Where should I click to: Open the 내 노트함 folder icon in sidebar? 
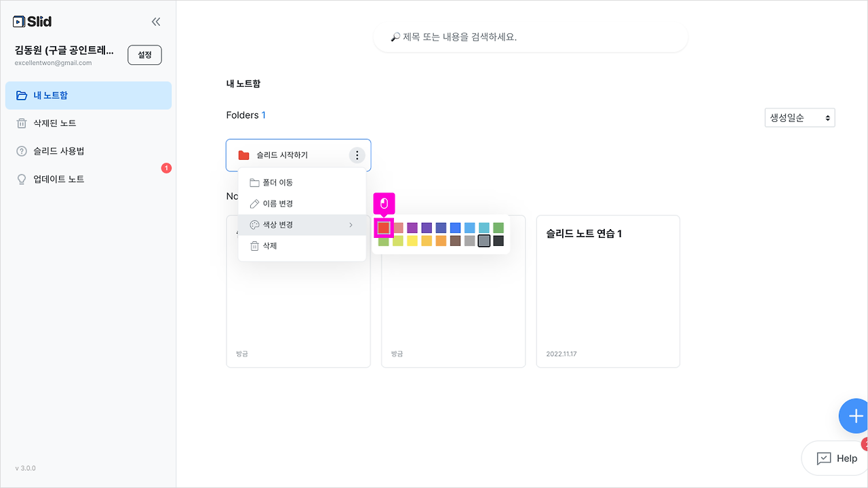20,96
